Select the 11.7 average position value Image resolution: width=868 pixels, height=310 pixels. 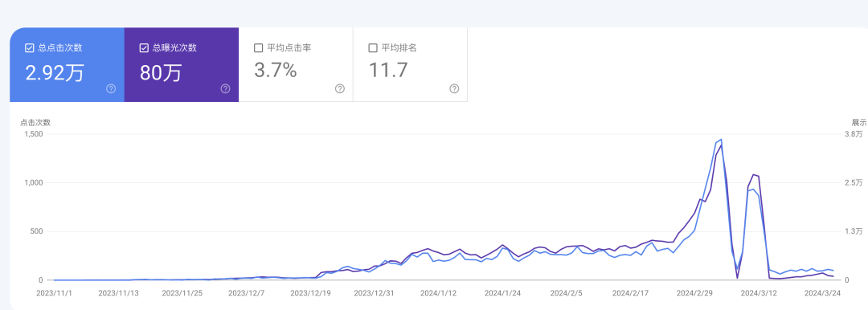click(388, 71)
